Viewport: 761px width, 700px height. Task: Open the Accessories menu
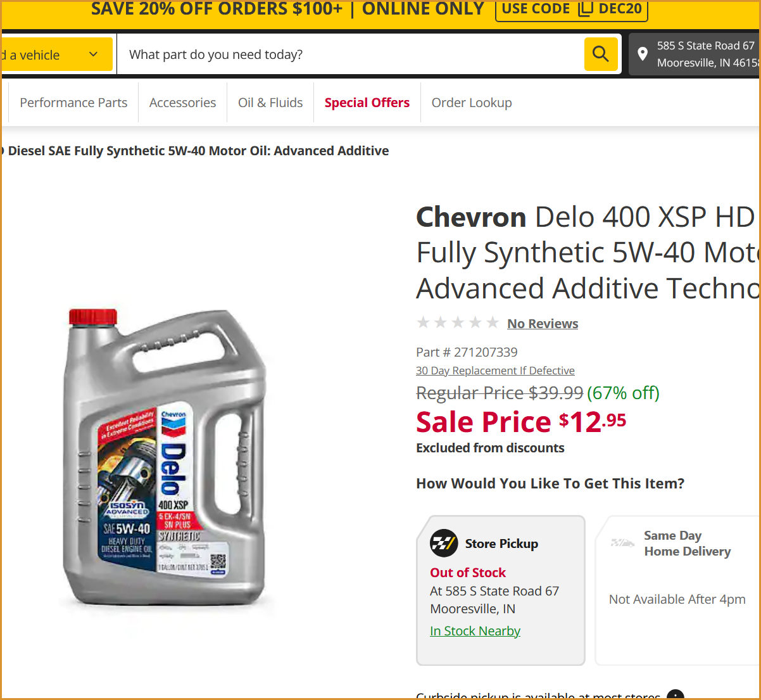pos(182,103)
